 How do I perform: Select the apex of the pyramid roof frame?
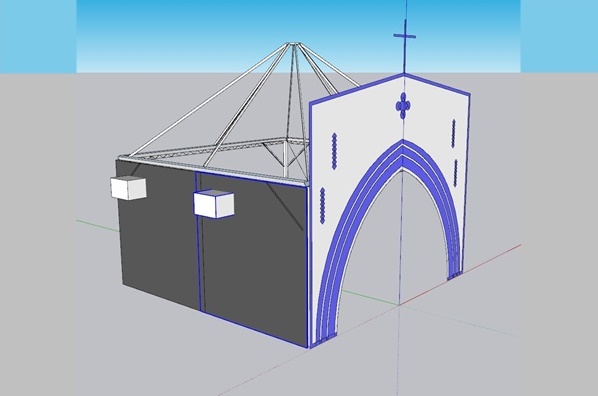pos(292,44)
